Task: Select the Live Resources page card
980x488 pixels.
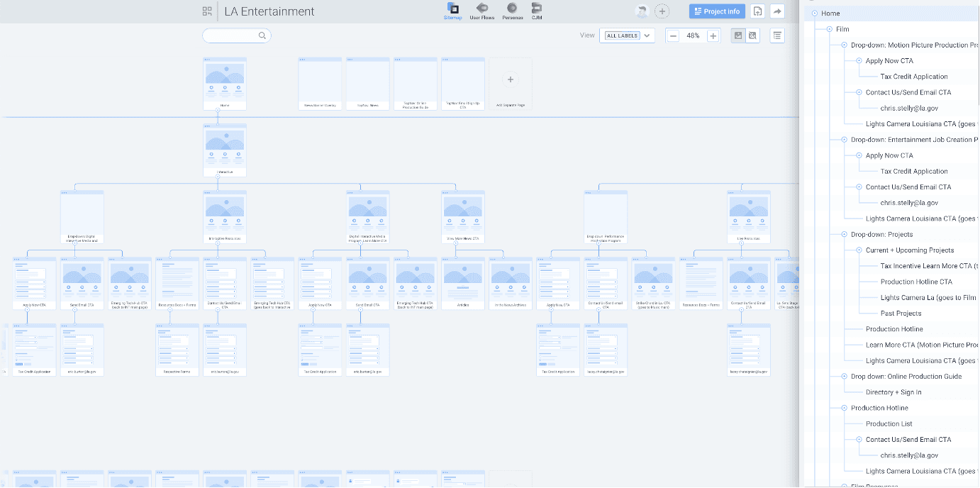Action: coord(749,217)
